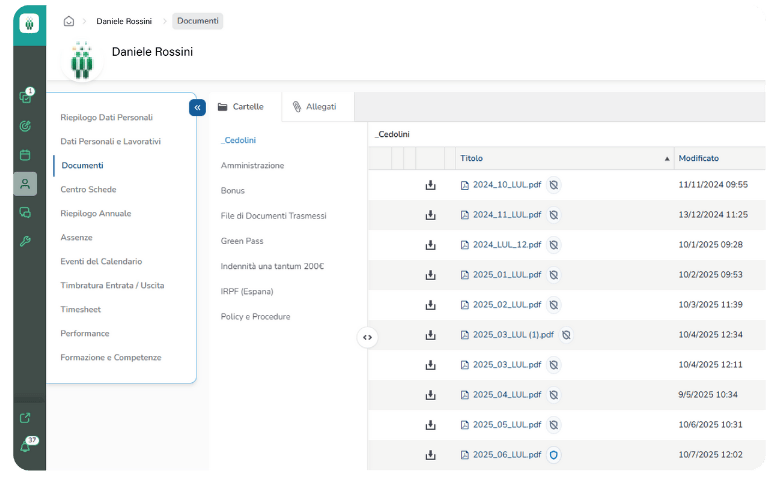Click the crossed shield icon beside 2025_05_LUL.pdf
Viewport: 780px width, 480px height.
point(554,425)
